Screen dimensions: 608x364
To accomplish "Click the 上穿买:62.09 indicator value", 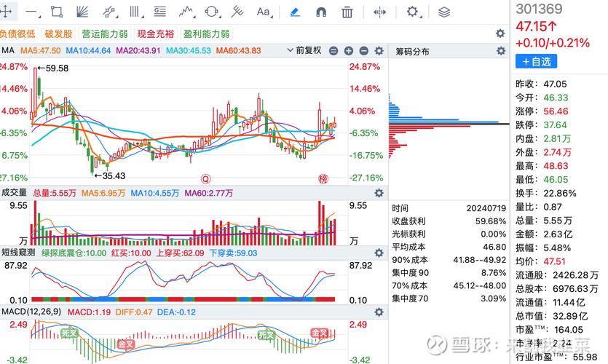I will (x=180, y=253).
